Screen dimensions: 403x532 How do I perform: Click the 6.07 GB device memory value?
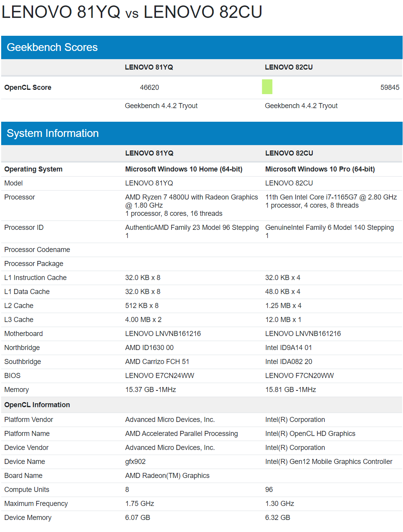click(x=138, y=518)
